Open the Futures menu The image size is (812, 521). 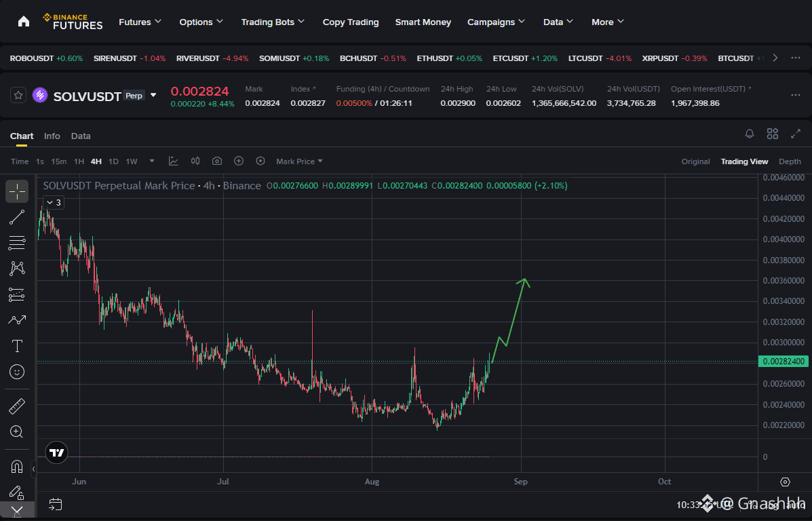pos(140,22)
